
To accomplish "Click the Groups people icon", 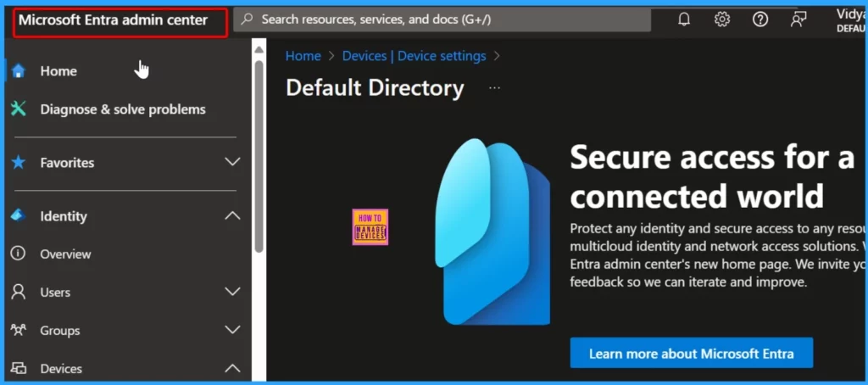I will [x=19, y=330].
